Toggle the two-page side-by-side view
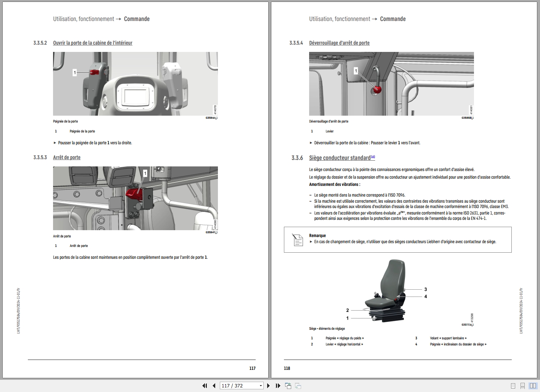The height and width of the screenshot is (392, 540). coord(533,386)
